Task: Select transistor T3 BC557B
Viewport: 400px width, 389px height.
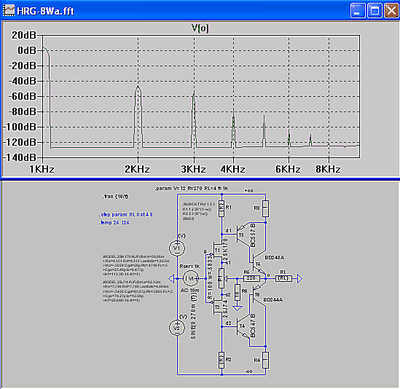Action: (x=243, y=235)
